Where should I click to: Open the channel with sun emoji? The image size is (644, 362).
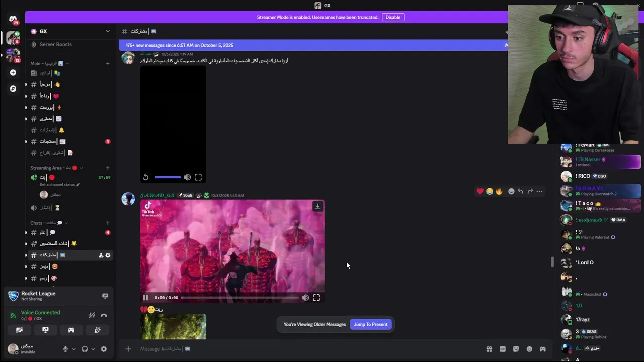(x=69, y=243)
